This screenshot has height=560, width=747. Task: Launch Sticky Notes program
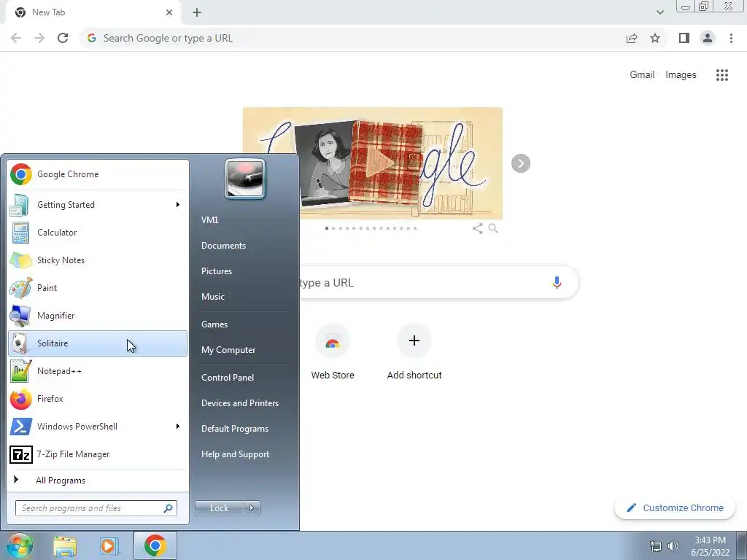click(x=98, y=260)
